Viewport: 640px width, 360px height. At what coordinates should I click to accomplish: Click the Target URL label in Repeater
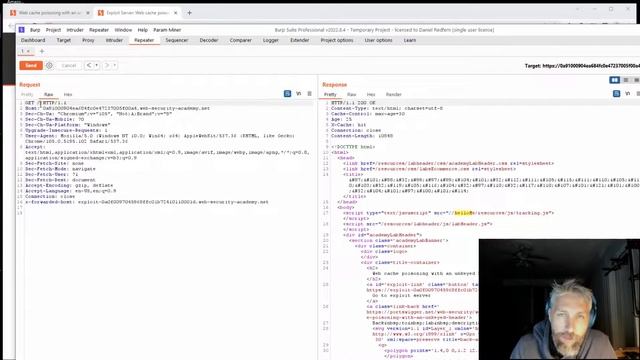[582, 66]
